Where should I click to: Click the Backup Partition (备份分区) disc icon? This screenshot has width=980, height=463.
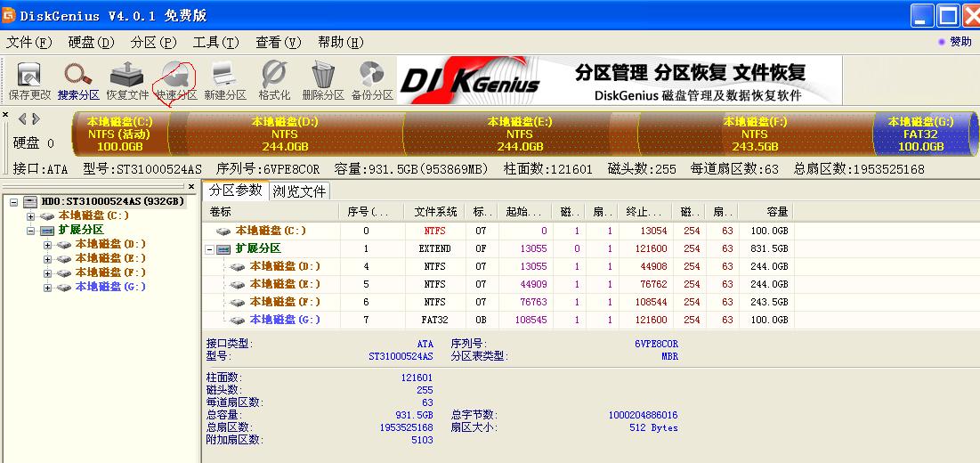pyautogui.click(x=372, y=81)
